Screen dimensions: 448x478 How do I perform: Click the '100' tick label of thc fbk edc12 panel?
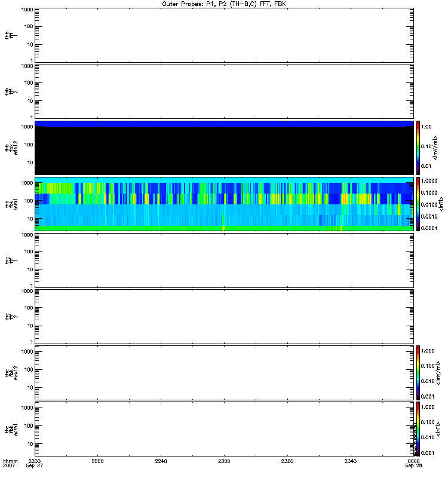(x=29, y=370)
